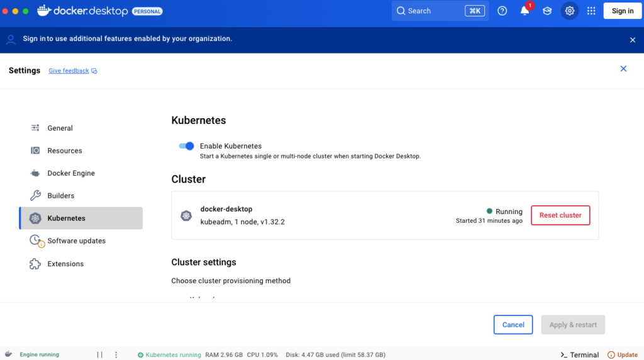Open the help question mark icon

click(x=502, y=11)
